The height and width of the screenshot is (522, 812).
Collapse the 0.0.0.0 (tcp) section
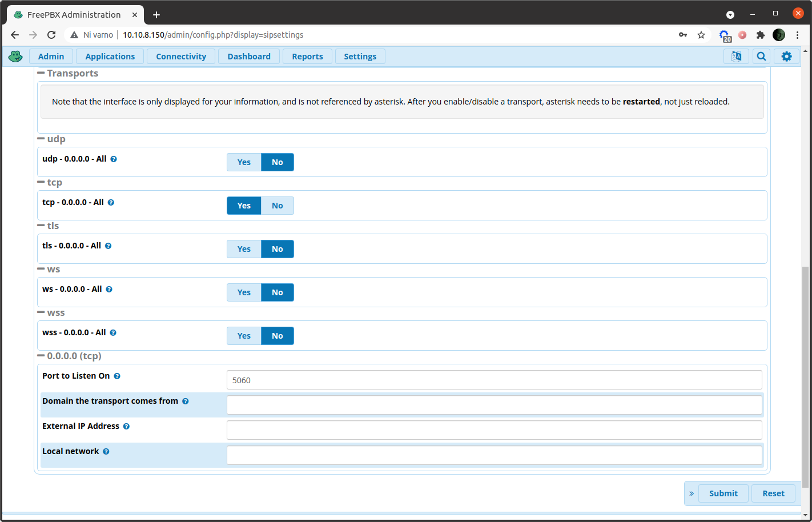(x=41, y=355)
